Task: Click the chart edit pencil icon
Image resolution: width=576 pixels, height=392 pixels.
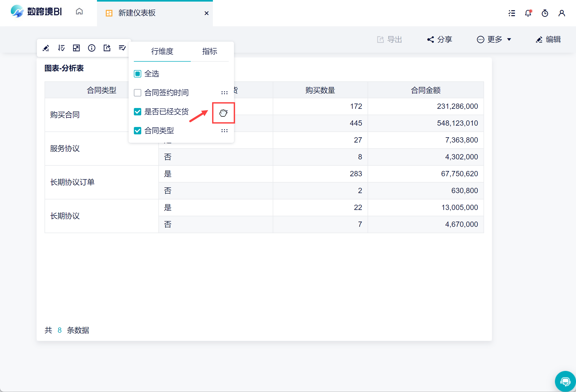Action: point(46,48)
